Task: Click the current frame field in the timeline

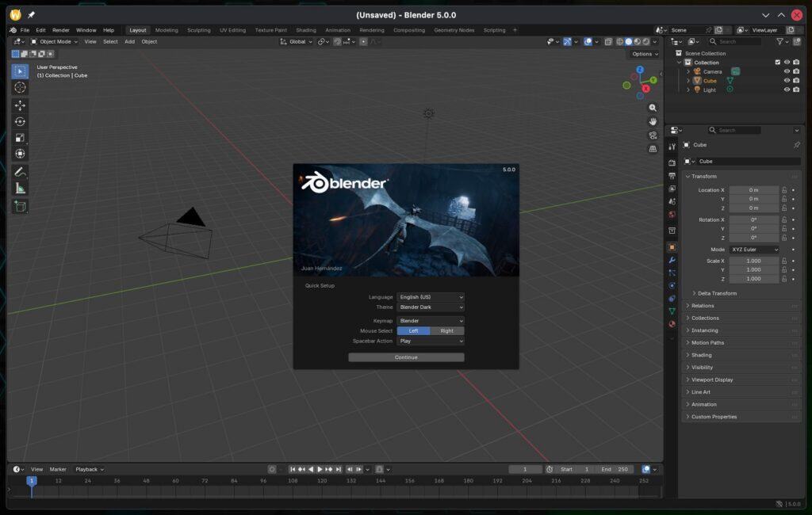Action: [x=526, y=469]
